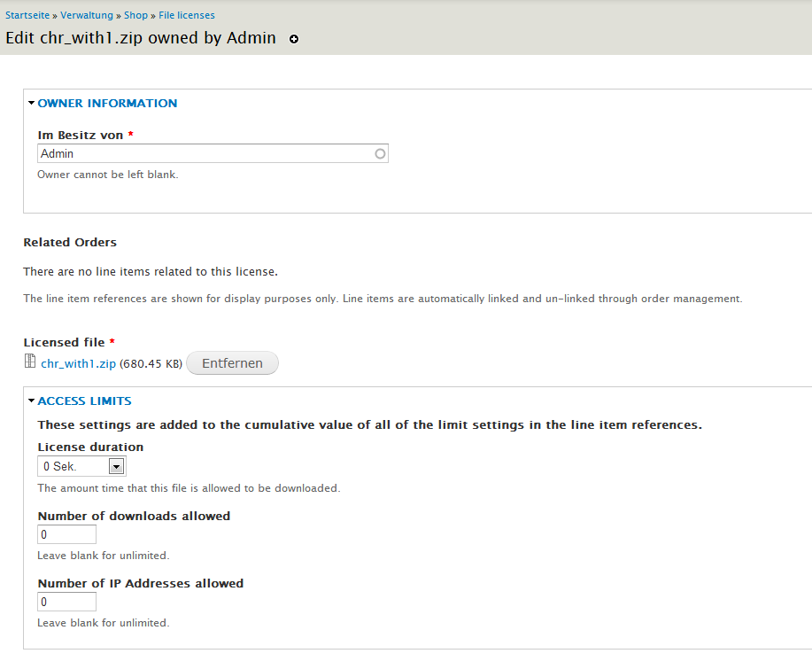
Task: Collapse section via Access Limits triangle
Action: (31, 401)
